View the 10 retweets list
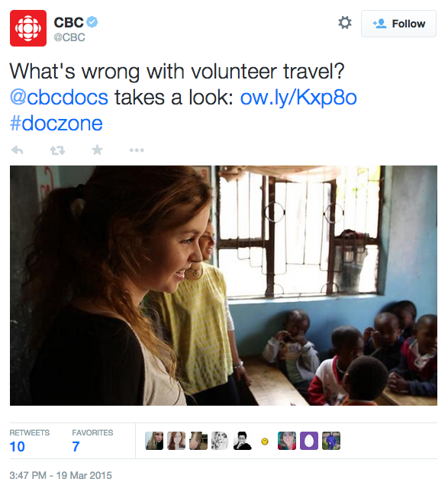The height and width of the screenshot is (485, 448). tap(18, 446)
